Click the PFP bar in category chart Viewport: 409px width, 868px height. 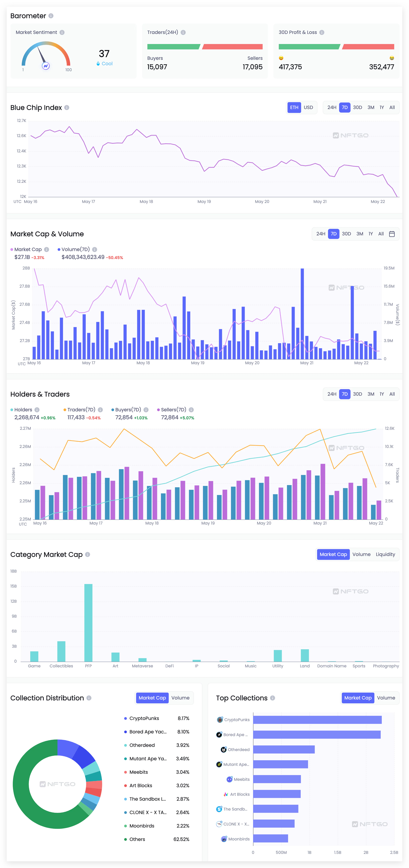pyautogui.click(x=88, y=623)
